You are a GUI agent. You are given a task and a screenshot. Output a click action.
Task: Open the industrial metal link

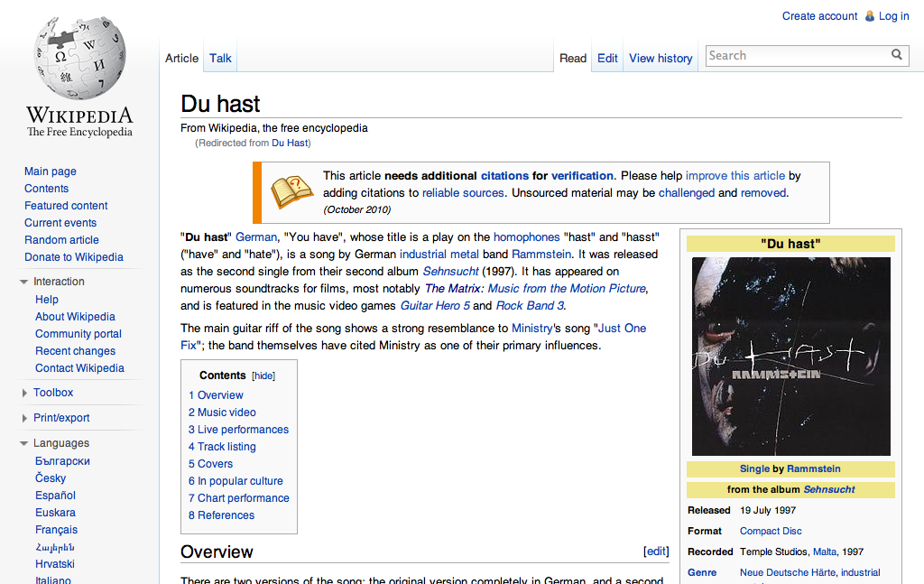[439, 254]
